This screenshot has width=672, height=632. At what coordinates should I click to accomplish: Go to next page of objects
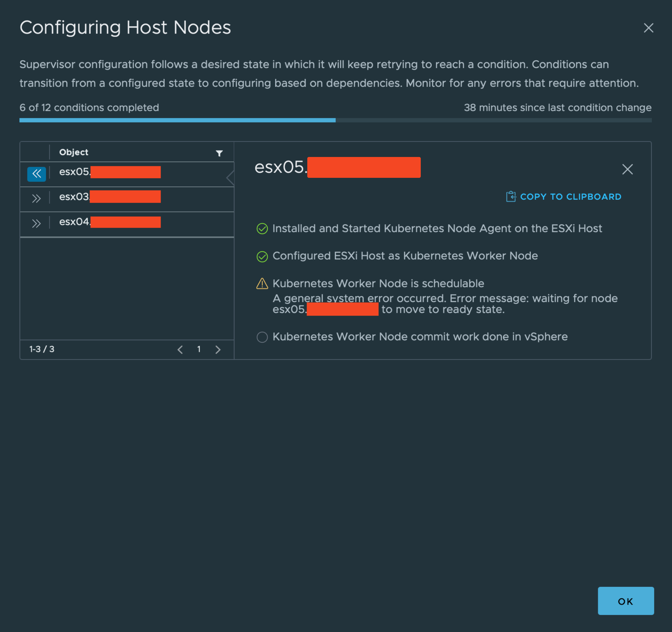[x=218, y=350]
